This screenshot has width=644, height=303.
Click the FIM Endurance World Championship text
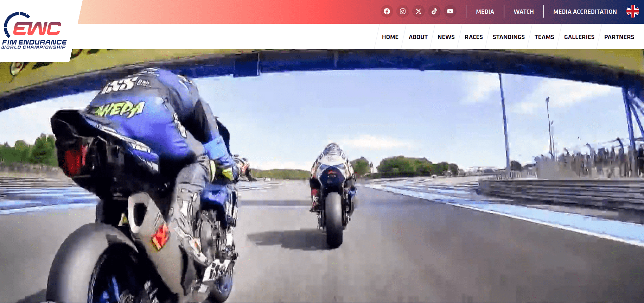34,44
